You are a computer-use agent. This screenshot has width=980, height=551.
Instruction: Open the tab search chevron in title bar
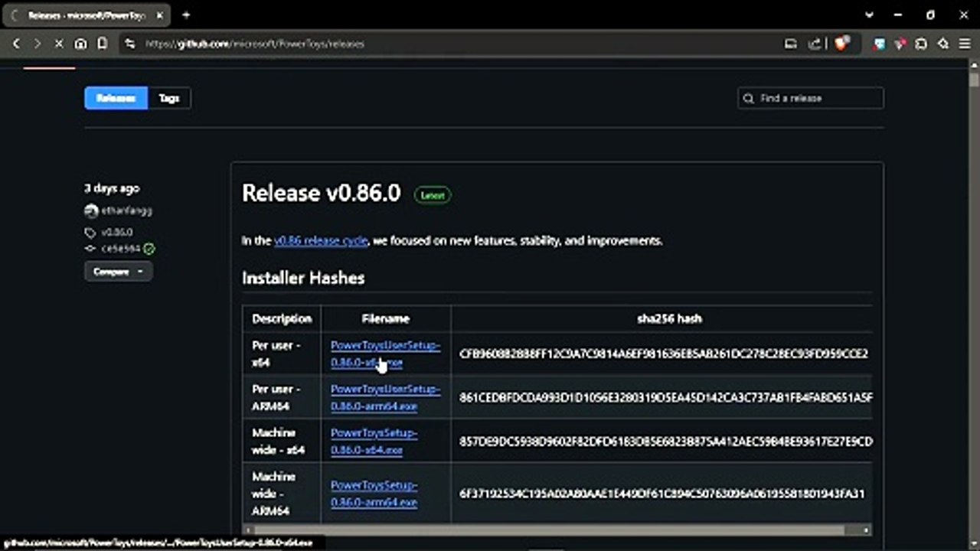tap(869, 15)
